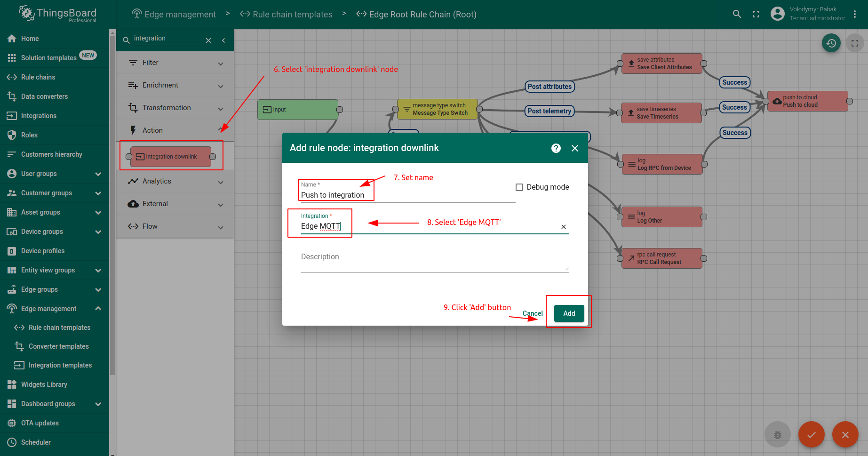Expand the Transformation node category
The image size is (868, 456).
175,108
